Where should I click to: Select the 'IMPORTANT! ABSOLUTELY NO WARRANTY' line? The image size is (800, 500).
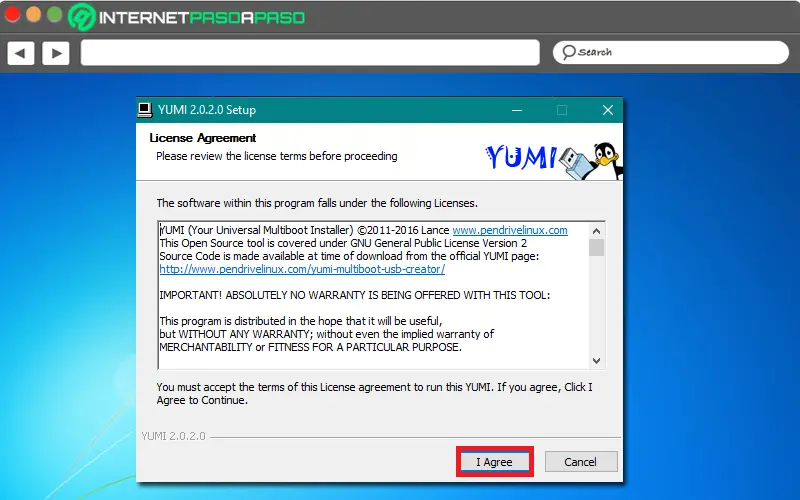point(355,295)
